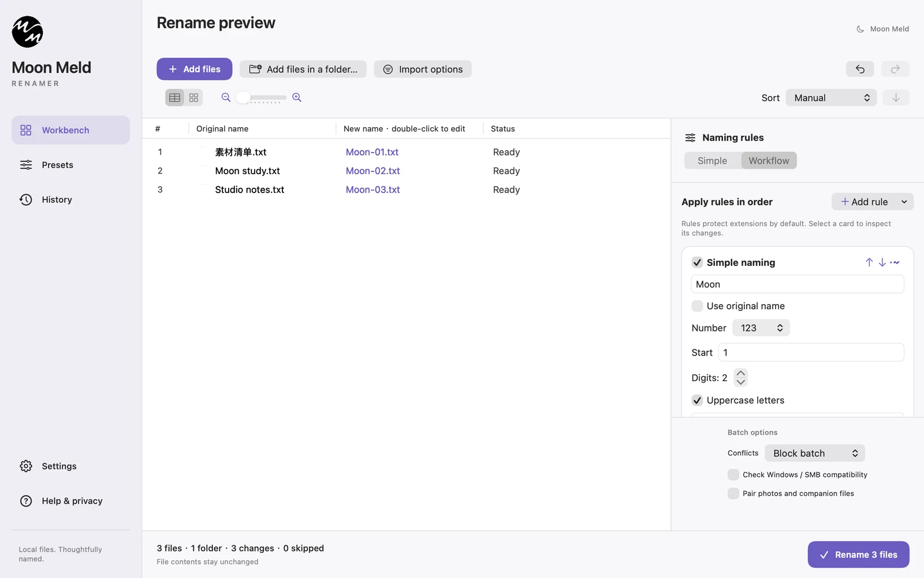Select the Moon-02.txt new name
Screen dimensions: 924x578
coord(372,171)
